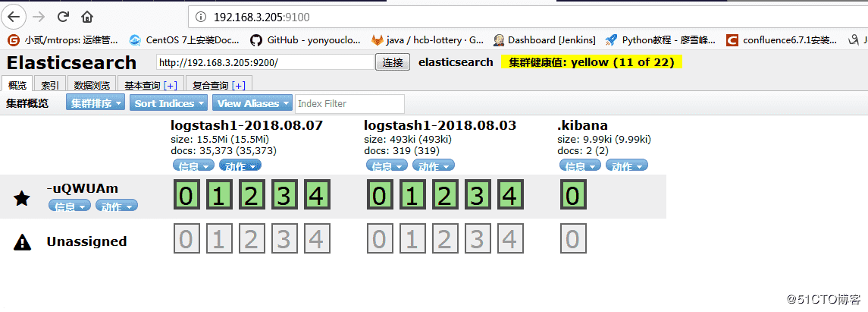
Task: Click the Elasticsearch URL connection field
Action: coord(265,62)
